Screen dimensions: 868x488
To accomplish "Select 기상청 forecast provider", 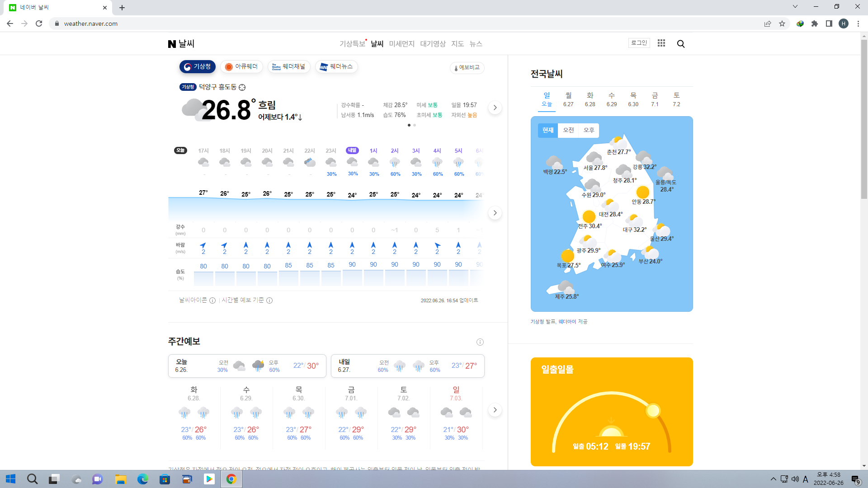I will 198,67.
